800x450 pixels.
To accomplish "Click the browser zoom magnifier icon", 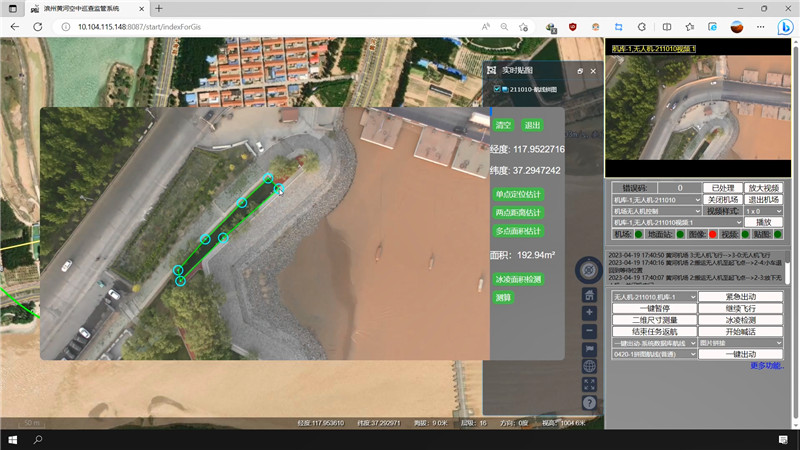I will [504, 27].
